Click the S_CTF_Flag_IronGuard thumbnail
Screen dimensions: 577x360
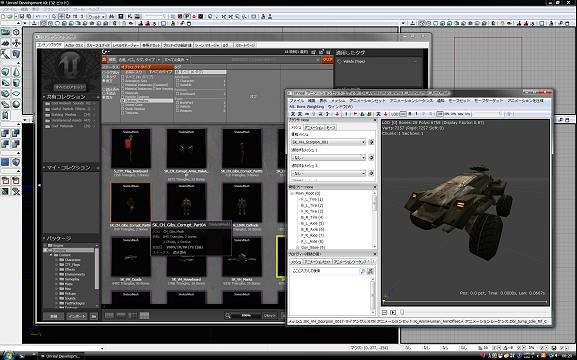[x=131, y=148]
